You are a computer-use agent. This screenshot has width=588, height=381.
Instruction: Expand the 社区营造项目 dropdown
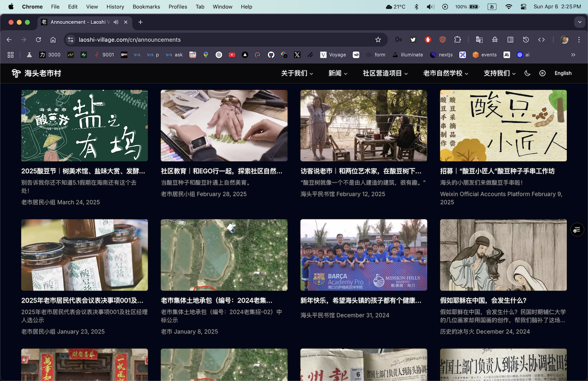[x=385, y=73]
